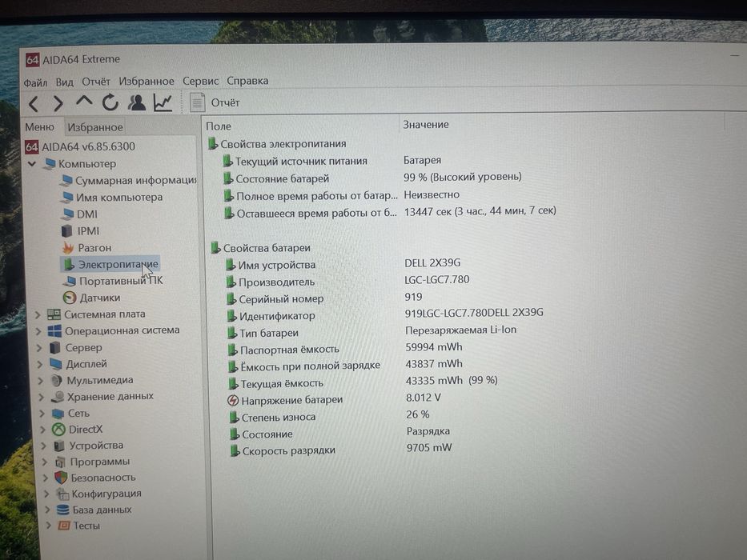Click the Безопасность shield icon
The width and height of the screenshot is (747, 560).
pos(61,478)
